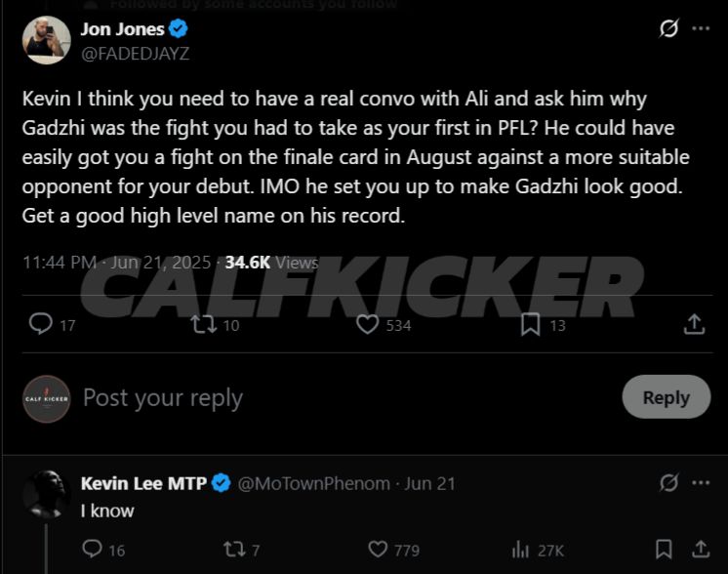Image resolution: width=728 pixels, height=574 pixels.
Task: Share Jon Jones's post
Action: point(694,324)
